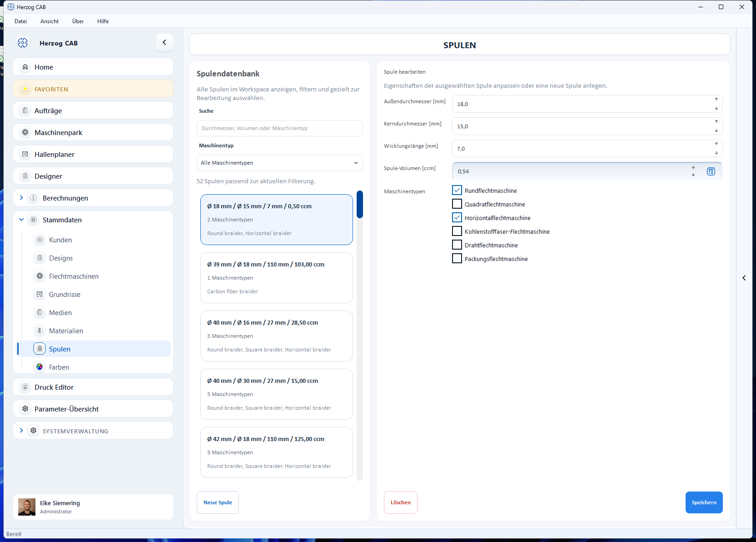Uncheck the Rundflechtmaschine checkbox
This screenshot has height=542, width=756.
tap(457, 191)
